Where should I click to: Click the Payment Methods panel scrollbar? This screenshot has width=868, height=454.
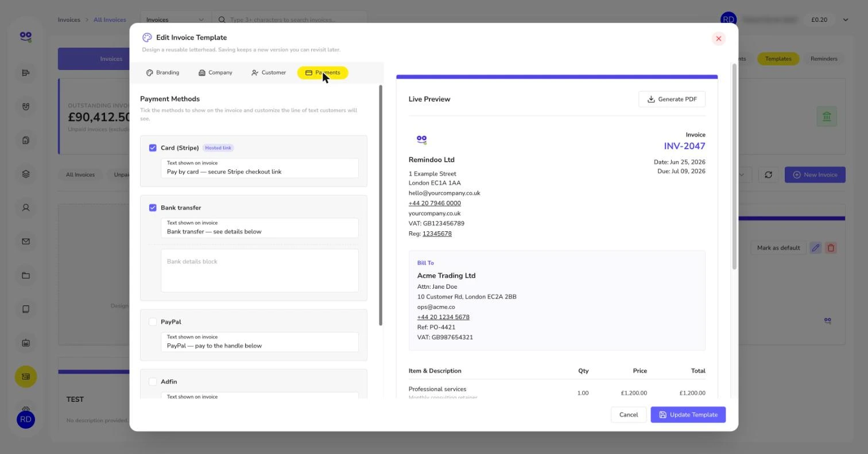coord(381,205)
